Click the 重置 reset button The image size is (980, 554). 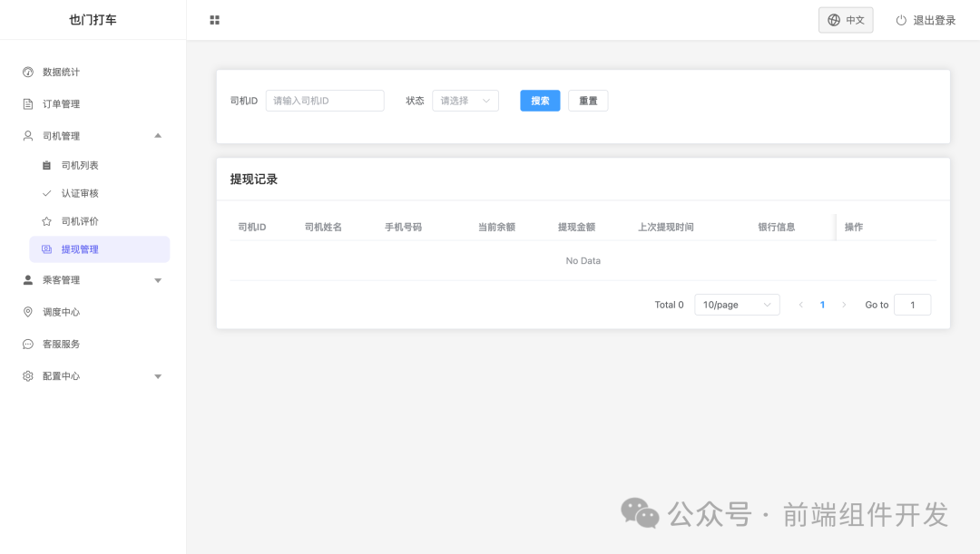[x=588, y=101]
